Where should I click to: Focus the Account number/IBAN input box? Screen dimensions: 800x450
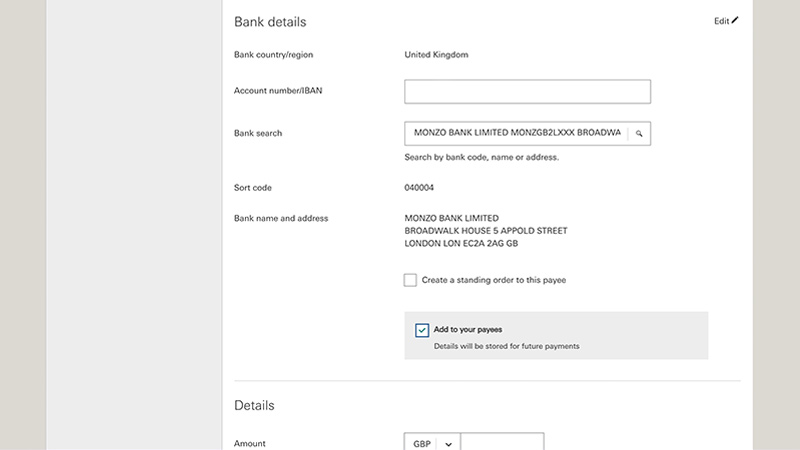pyautogui.click(x=527, y=91)
